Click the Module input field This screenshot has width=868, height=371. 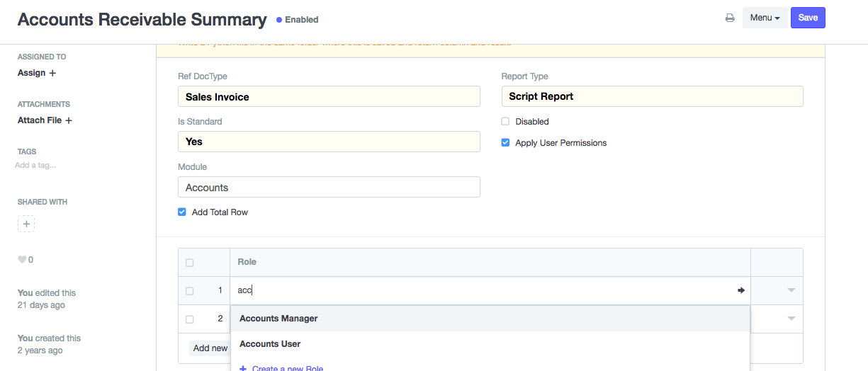(329, 188)
